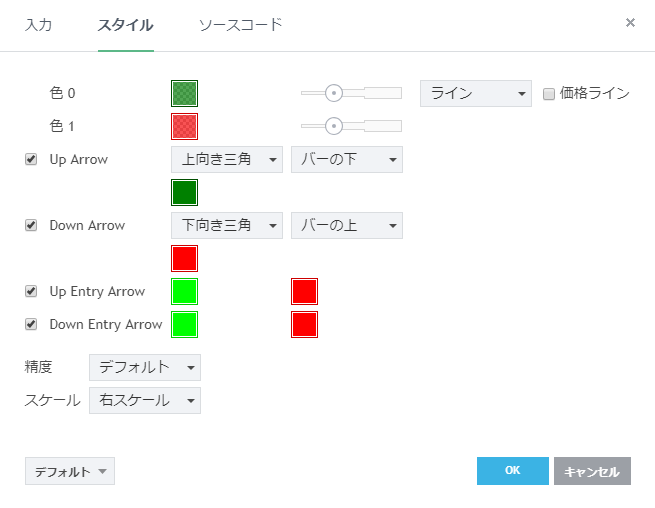Open Up Entry Arrow red swatch

click(x=305, y=291)
